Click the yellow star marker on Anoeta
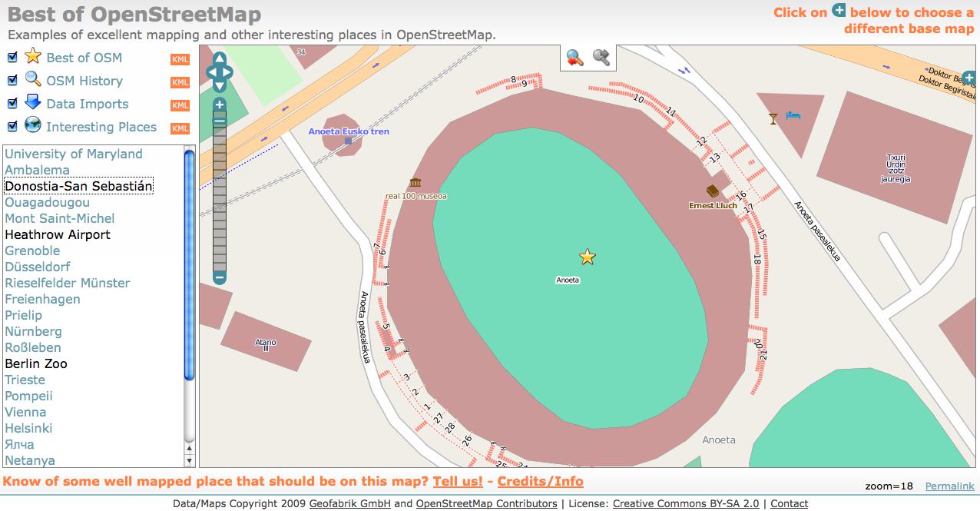 (588, 257)
